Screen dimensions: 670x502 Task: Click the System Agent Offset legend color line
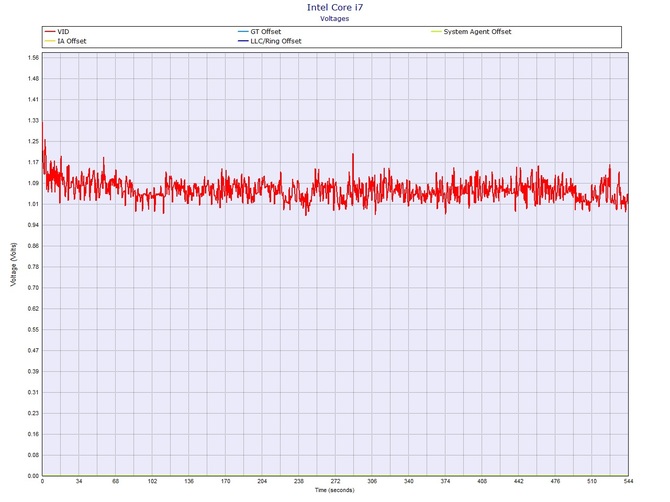coord(436,32)
